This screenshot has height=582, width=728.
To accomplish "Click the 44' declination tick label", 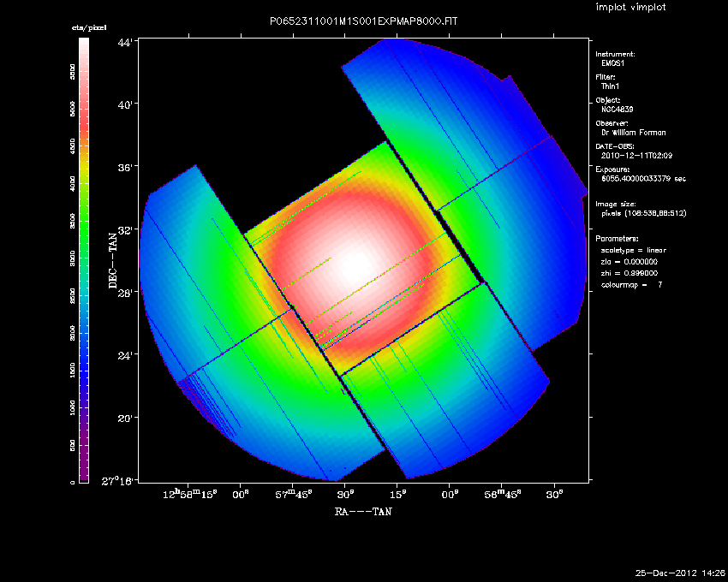I will click(x=126, y=43).
